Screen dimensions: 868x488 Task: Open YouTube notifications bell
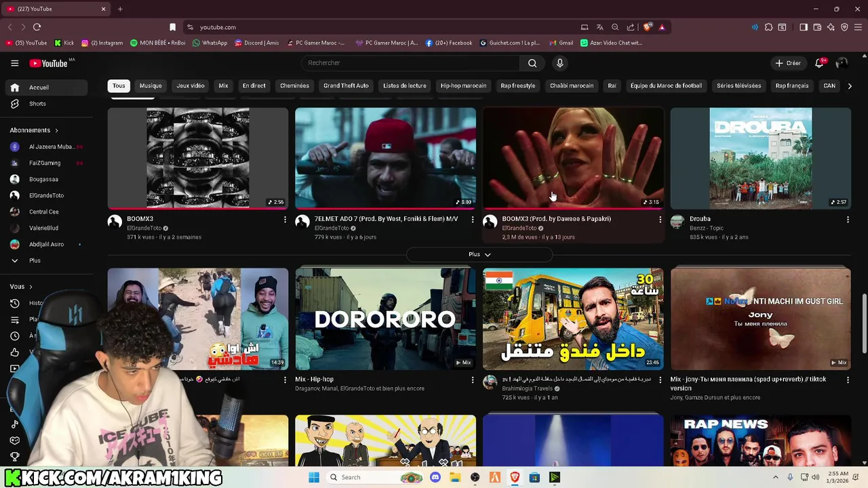point(819,63)
